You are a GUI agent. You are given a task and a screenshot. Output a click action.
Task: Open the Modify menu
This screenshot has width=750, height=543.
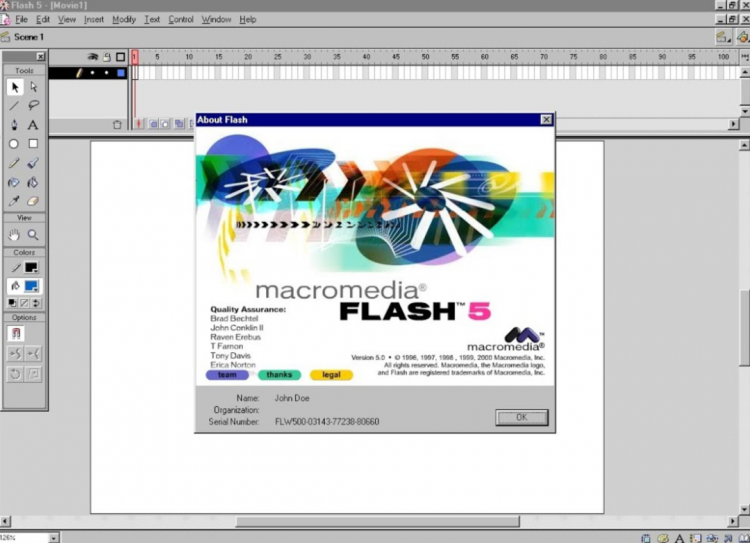pos(124,20)
